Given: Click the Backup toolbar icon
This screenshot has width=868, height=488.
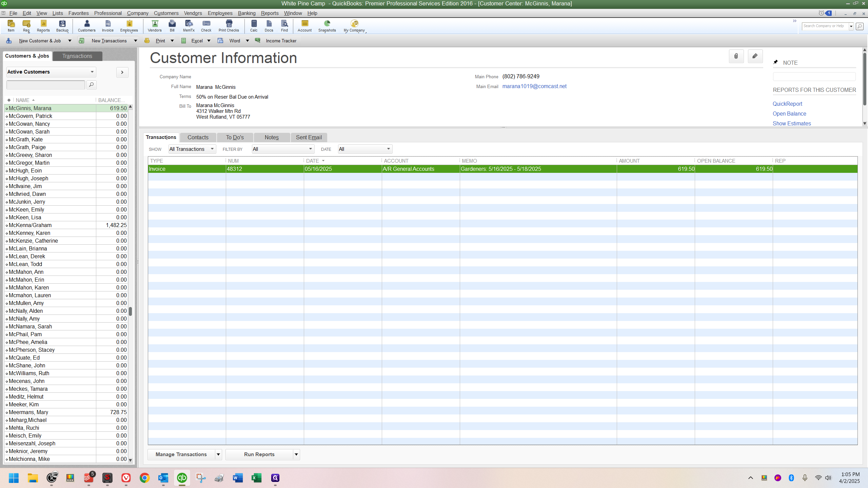Looking at the screenshot, I should click(x=62, y=26).
